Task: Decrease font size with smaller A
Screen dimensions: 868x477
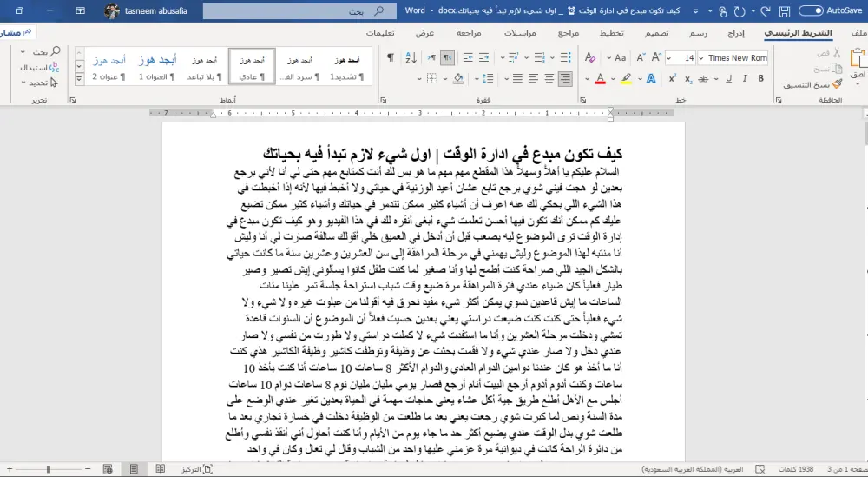Action: (x=641, y=57)
